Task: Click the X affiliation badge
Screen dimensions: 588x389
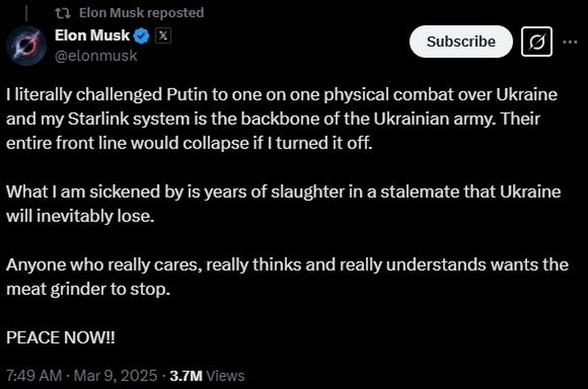Action: click(163, 36)
